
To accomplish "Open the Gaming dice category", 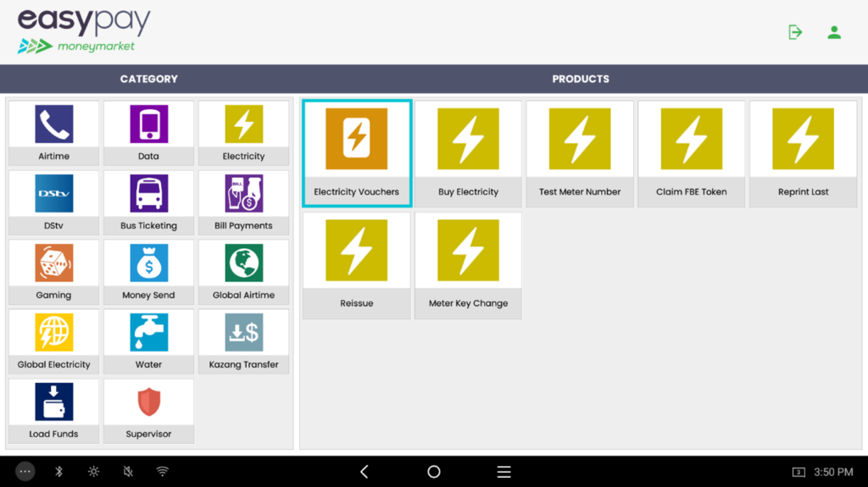I will 53,272.
